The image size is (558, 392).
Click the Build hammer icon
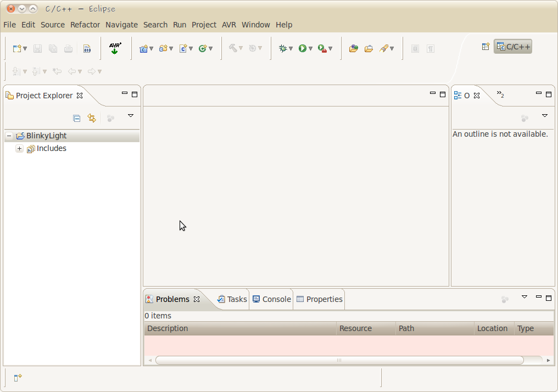233,48
